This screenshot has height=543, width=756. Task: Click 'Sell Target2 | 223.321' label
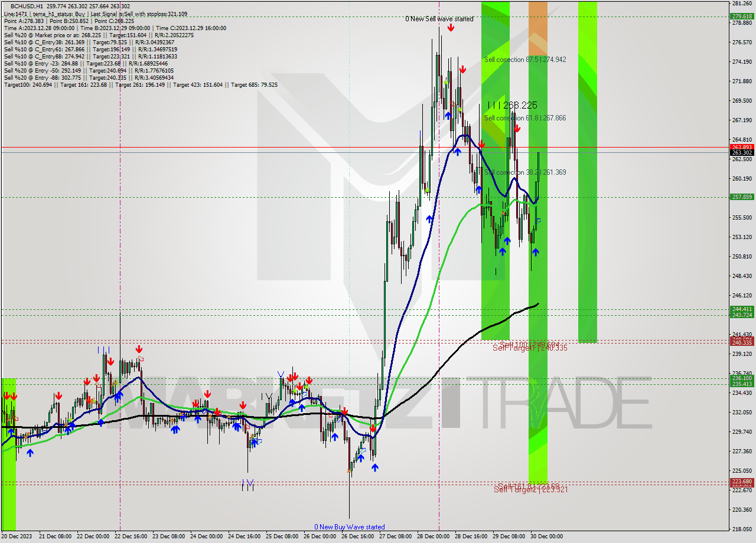[530, 489]
